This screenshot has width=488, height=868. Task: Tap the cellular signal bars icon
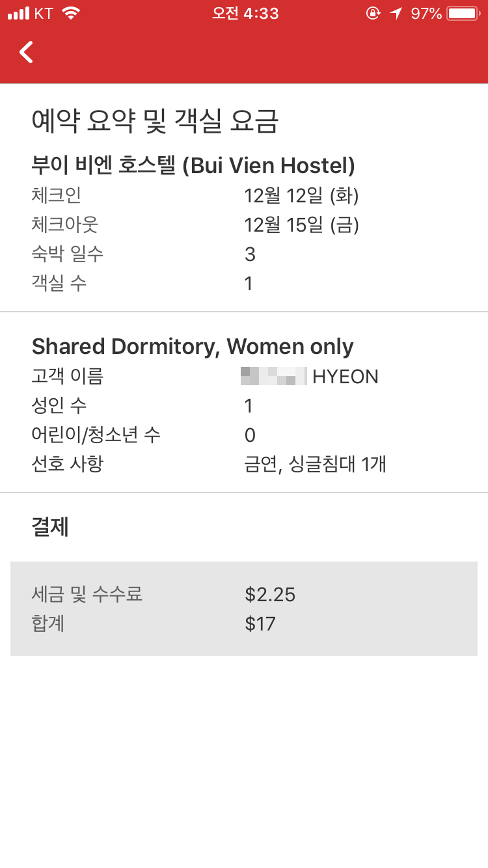[18, 14]
